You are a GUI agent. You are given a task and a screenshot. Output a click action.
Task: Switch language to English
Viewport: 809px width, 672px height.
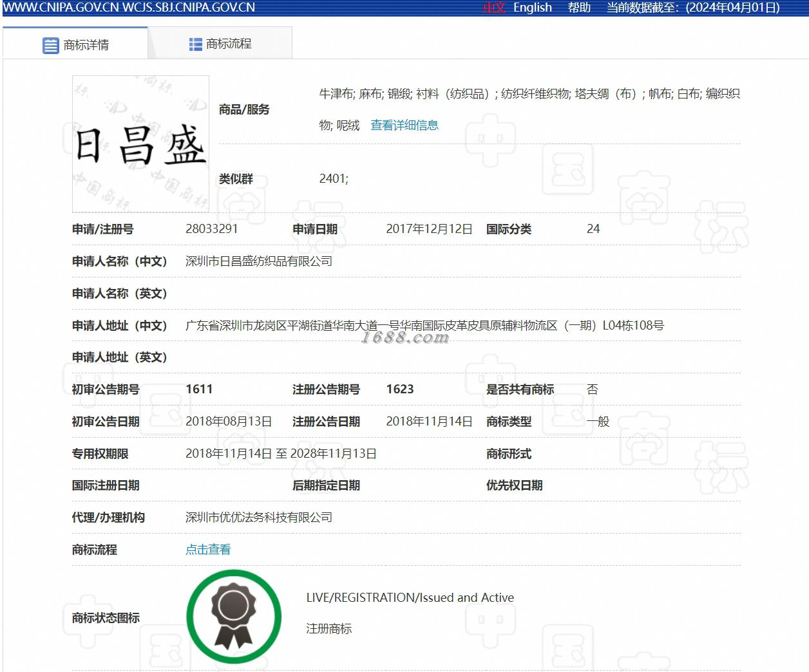532,8
